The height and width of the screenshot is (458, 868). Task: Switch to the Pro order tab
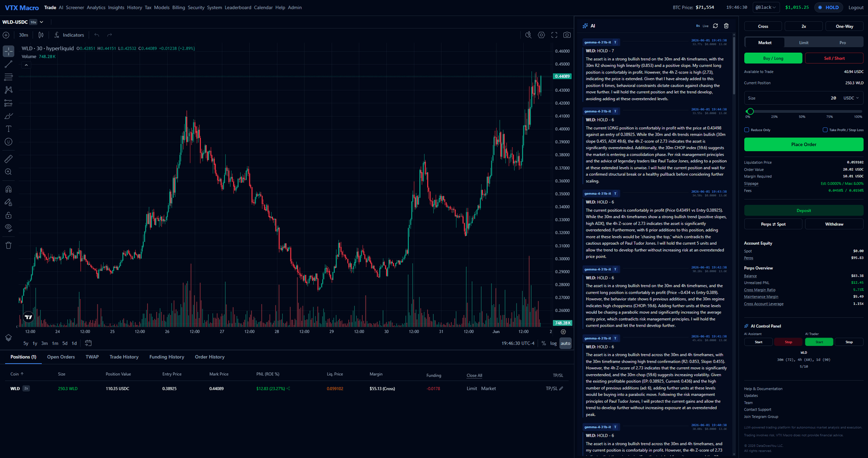[843, 43]
